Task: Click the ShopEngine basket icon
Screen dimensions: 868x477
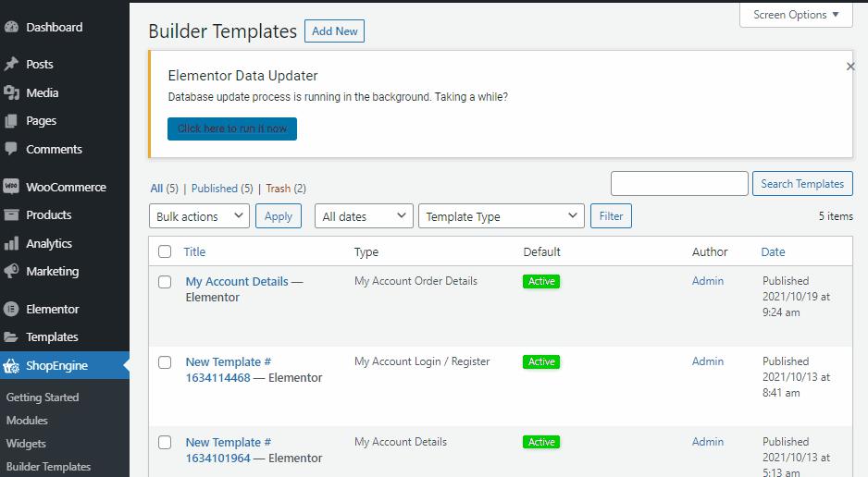Action: click(x=11, y=365)
